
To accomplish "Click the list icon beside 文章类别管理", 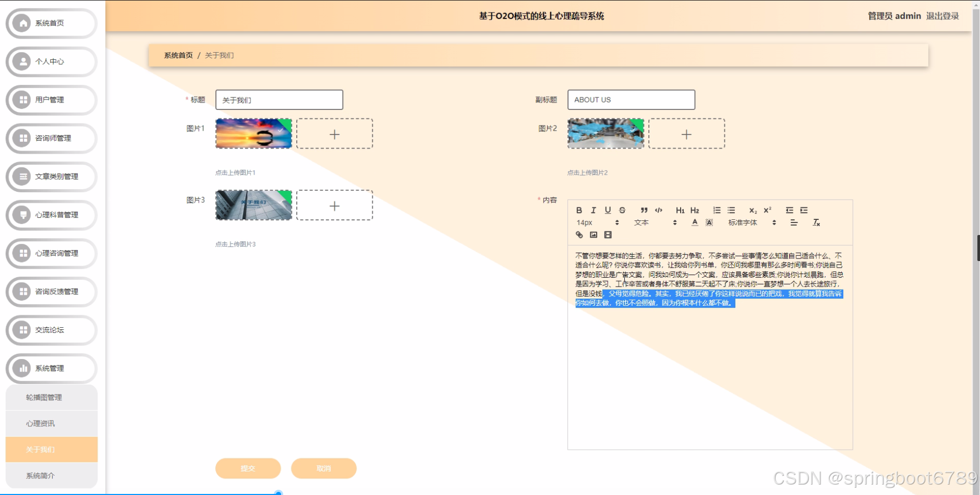I will (x=22, y=177).
